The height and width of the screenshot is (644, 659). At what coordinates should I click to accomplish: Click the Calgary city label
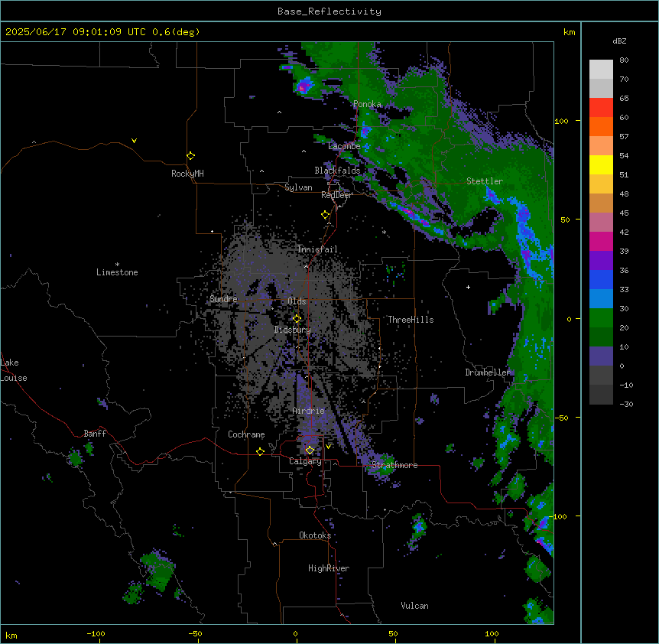[x=305, y=461]
